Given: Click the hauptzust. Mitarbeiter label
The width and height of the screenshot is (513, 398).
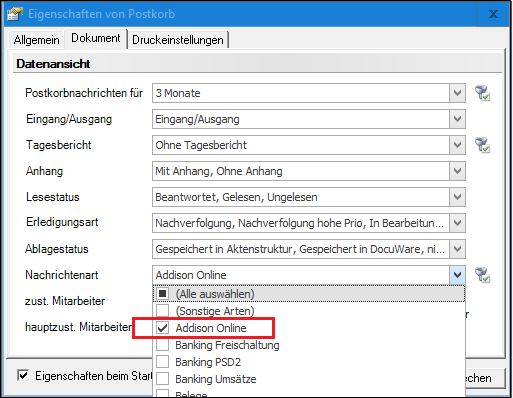Looking at the screenshot, I should point(79,327).
